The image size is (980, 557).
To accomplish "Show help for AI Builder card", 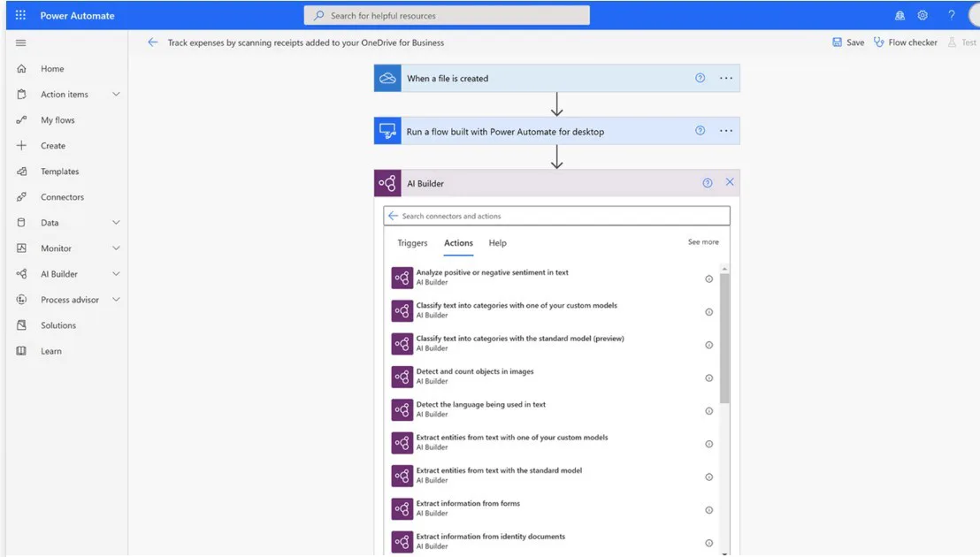I will coord(707,183).
